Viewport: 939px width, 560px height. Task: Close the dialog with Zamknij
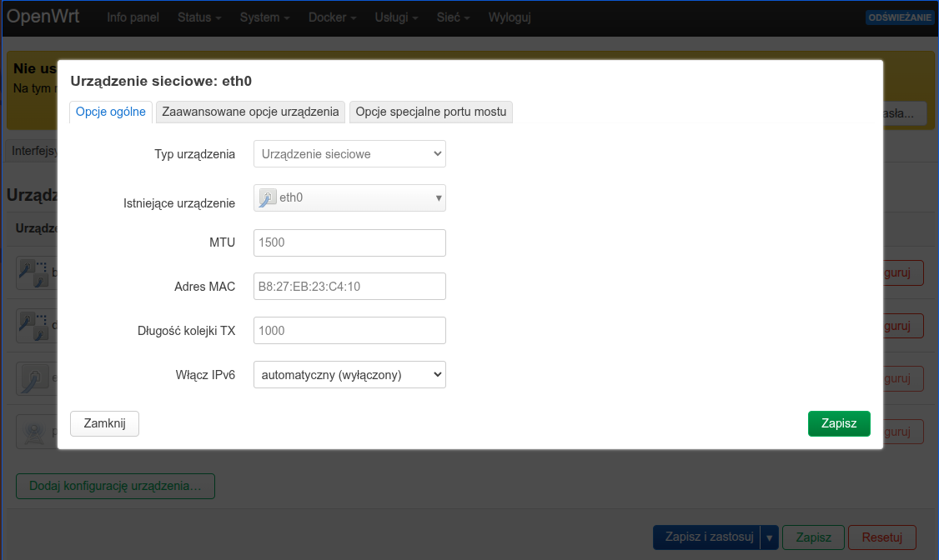104,423
